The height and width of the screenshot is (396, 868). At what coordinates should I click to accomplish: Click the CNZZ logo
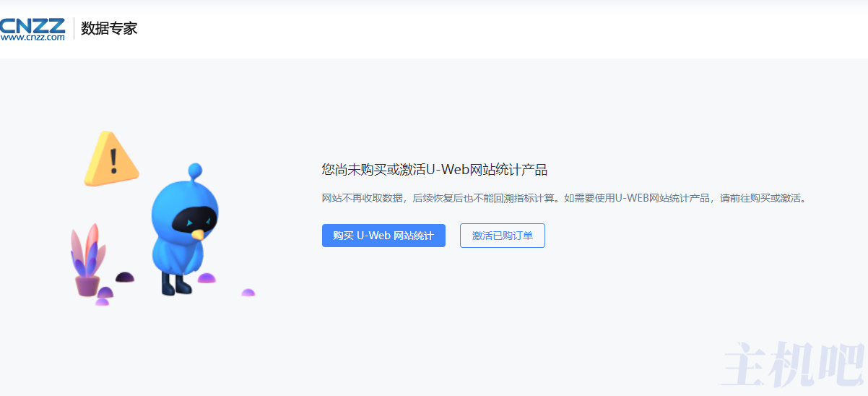point(32,29)
